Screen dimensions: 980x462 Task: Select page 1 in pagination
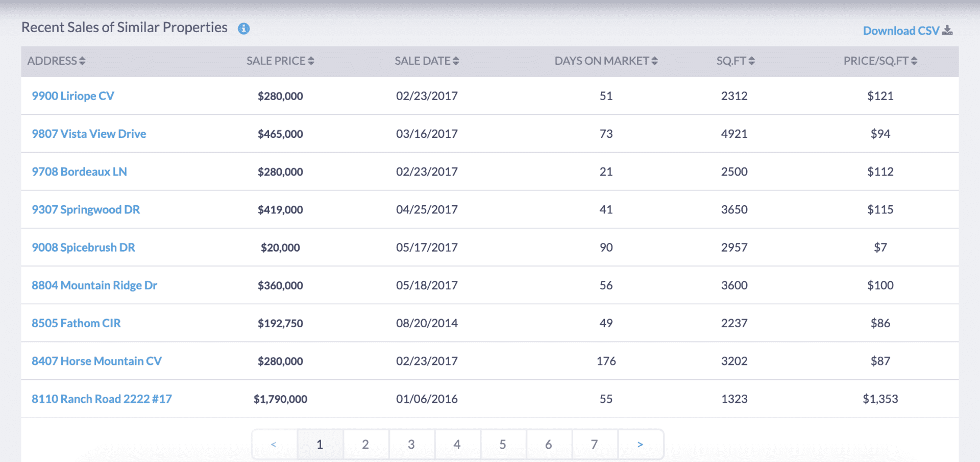[320, 445]
